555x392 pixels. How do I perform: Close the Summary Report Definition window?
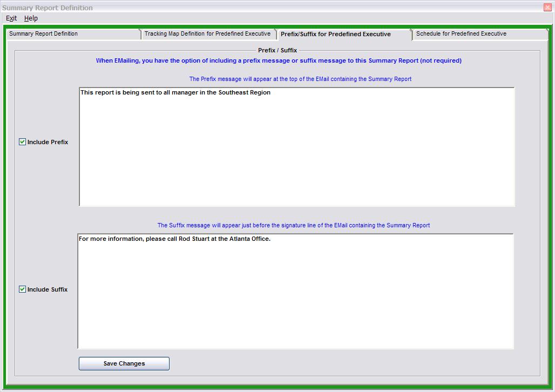coord(547,8)
